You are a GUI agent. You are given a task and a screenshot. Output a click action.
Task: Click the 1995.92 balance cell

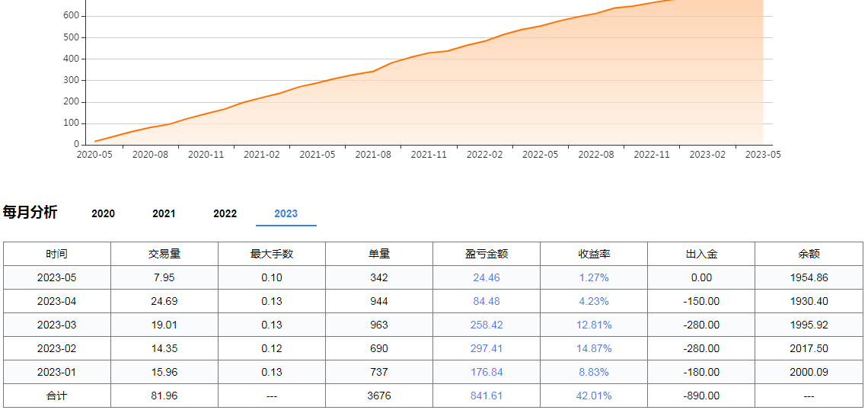809,325
